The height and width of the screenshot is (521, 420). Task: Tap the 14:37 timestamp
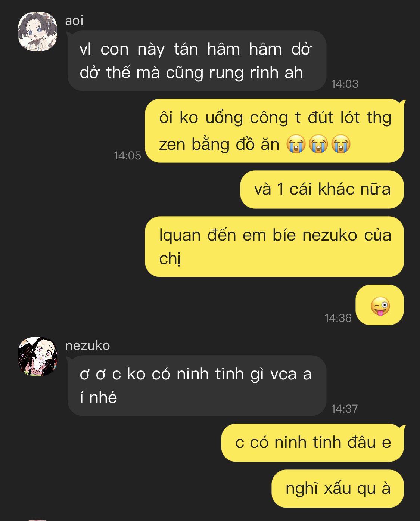point(344,409)
